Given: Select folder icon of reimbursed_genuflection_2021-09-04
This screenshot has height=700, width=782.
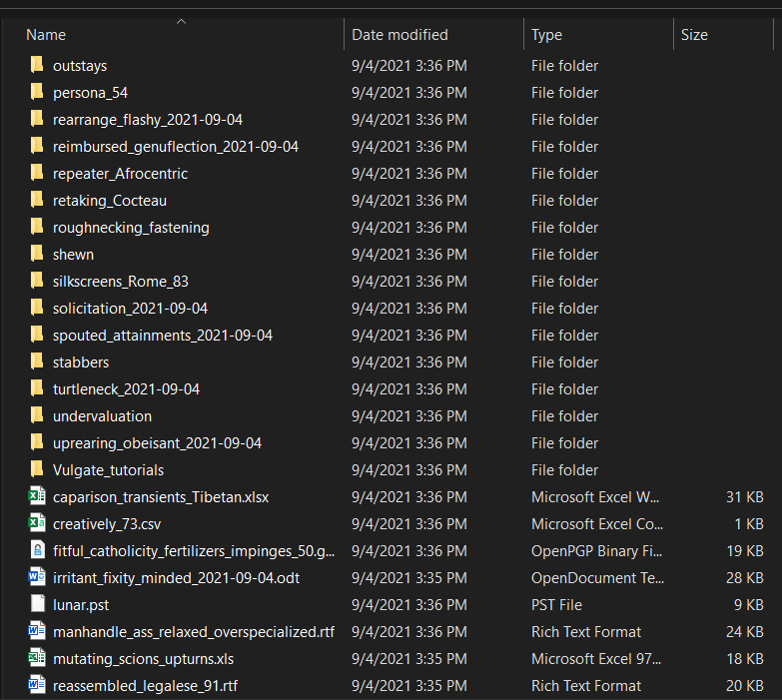Looking at the screenshot, I should pos(37,146).
